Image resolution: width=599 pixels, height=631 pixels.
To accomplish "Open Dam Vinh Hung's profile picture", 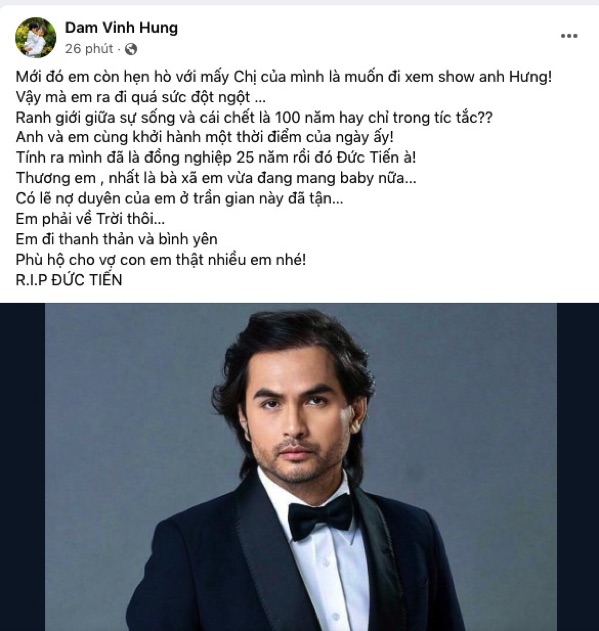I will (x=35, y=37).
